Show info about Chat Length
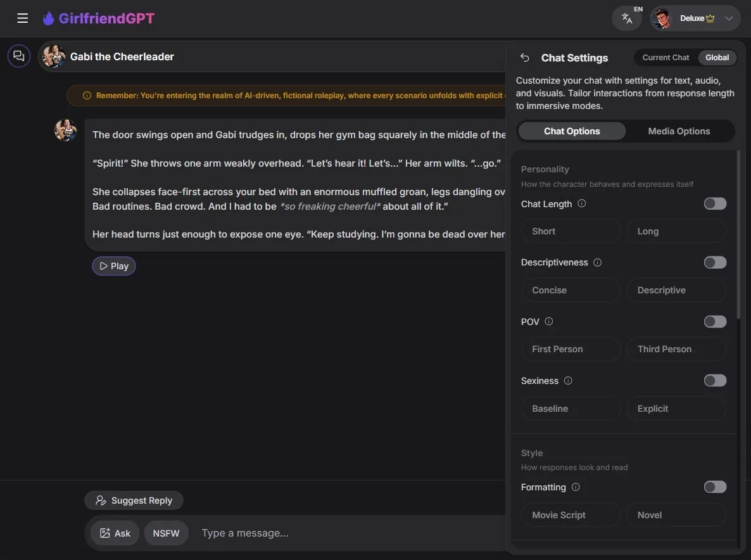This screenshot has width=751, height=560. [582, 203]
